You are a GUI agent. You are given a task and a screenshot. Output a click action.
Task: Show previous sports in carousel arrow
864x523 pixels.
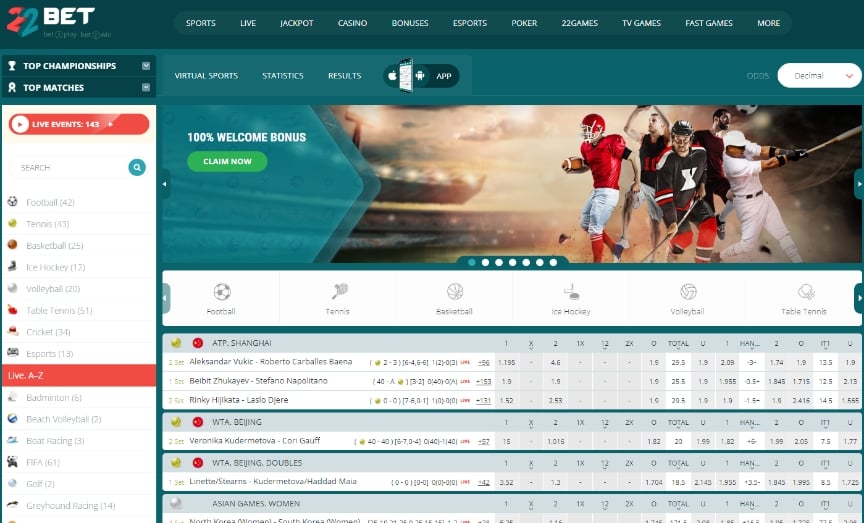166,298
